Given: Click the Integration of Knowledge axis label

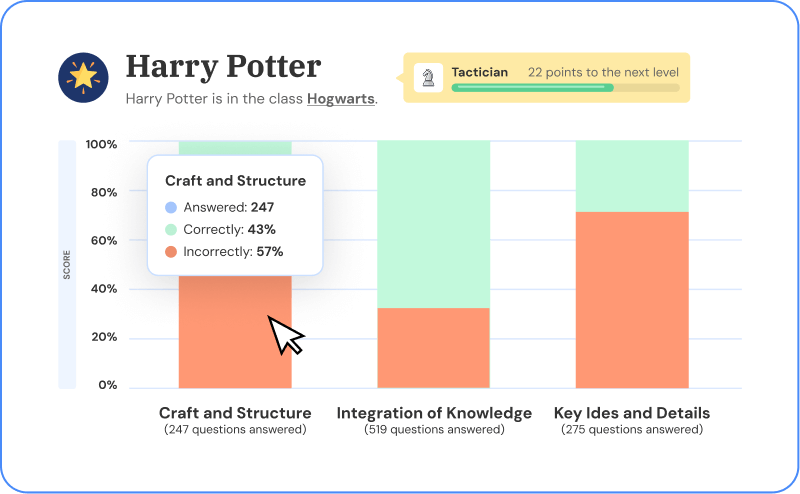Looking at the screenshot, I should click(x=434, y=413).
